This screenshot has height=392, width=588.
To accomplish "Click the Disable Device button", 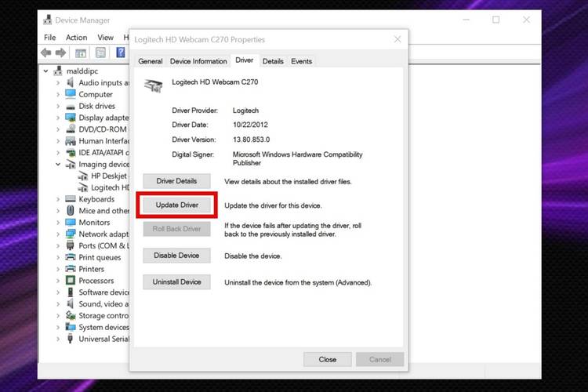I will click(176, 256).
